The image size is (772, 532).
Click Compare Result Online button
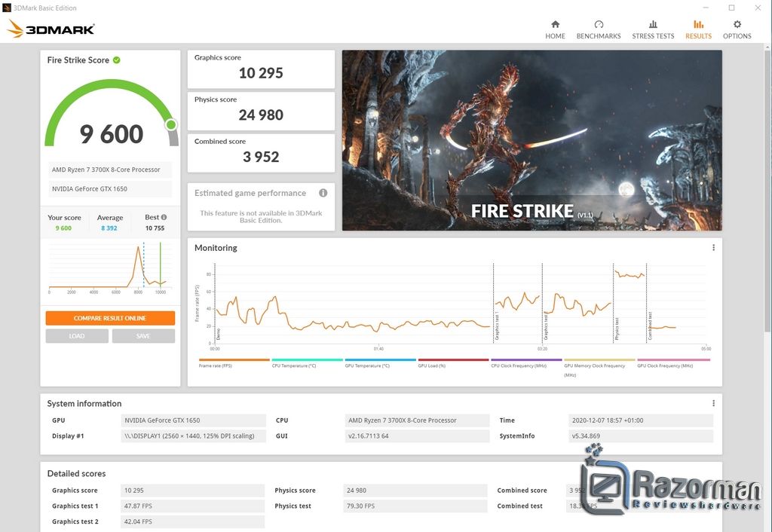click(110, 318)
